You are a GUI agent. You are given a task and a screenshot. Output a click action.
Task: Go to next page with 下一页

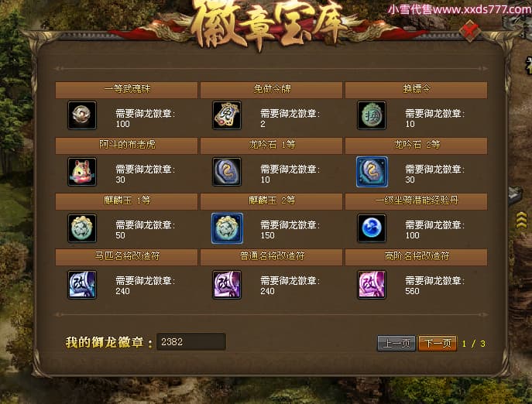[438, 344]
